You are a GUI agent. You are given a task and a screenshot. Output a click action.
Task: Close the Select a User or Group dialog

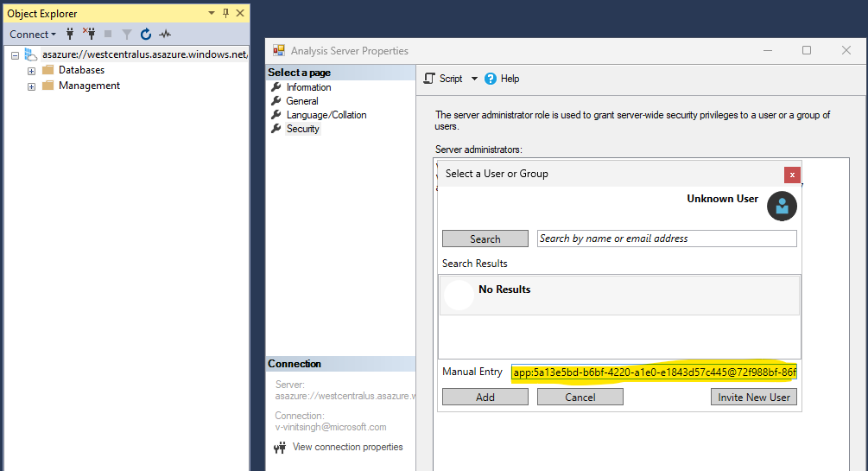[792, 175]
